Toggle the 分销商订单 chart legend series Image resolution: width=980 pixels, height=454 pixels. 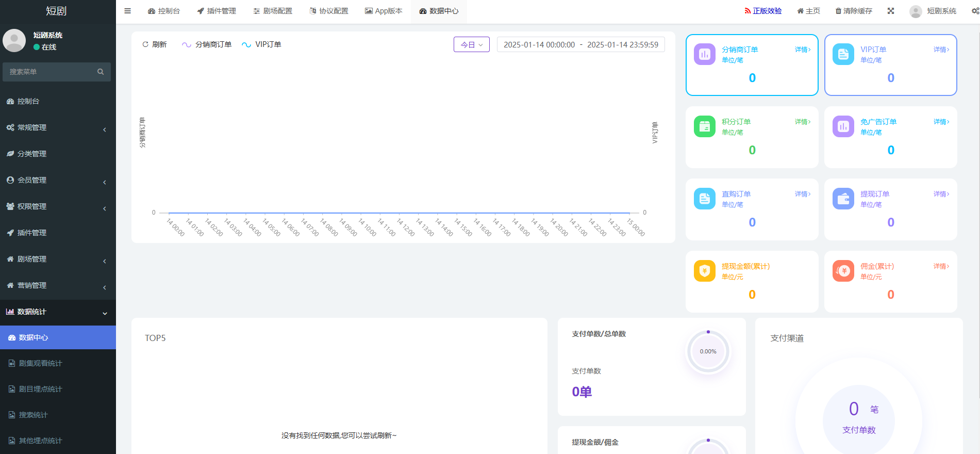pos(207,44)
